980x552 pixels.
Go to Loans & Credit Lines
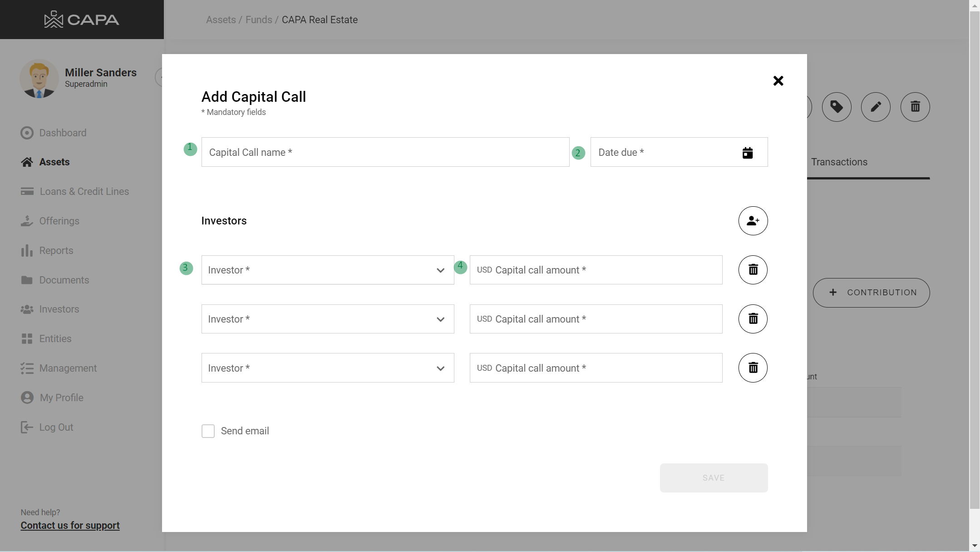[84, 192]
